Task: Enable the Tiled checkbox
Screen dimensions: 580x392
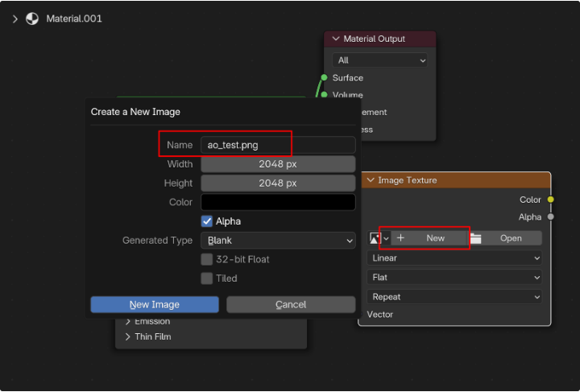Action: pyautogui.click(x=207, y=279)
